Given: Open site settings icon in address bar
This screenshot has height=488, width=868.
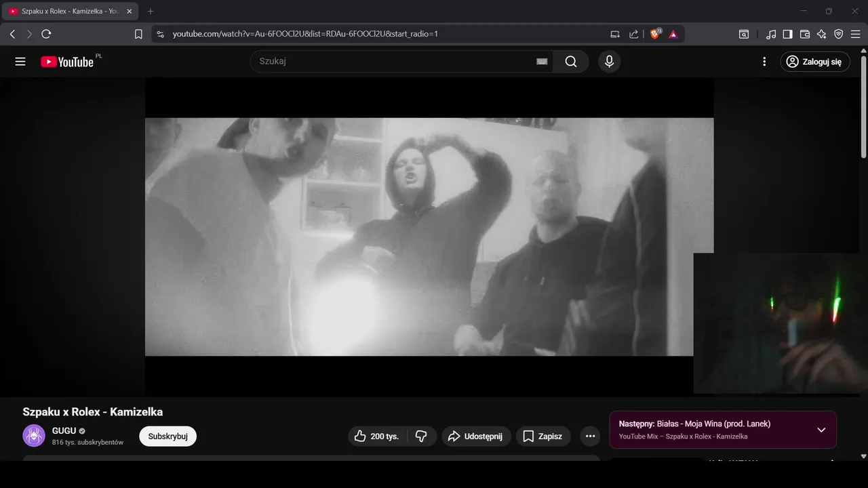Looking at the screenshot, I should coord(160,34).
